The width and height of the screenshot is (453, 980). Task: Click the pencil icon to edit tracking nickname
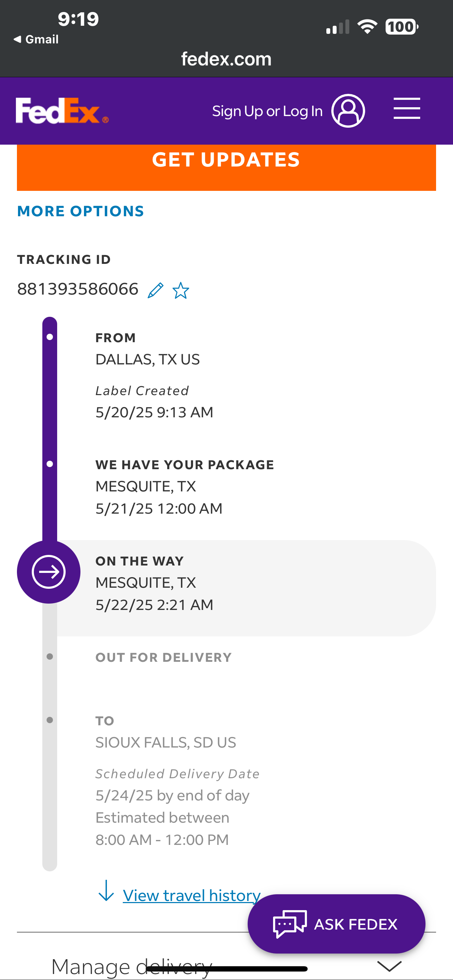(156, 291)
